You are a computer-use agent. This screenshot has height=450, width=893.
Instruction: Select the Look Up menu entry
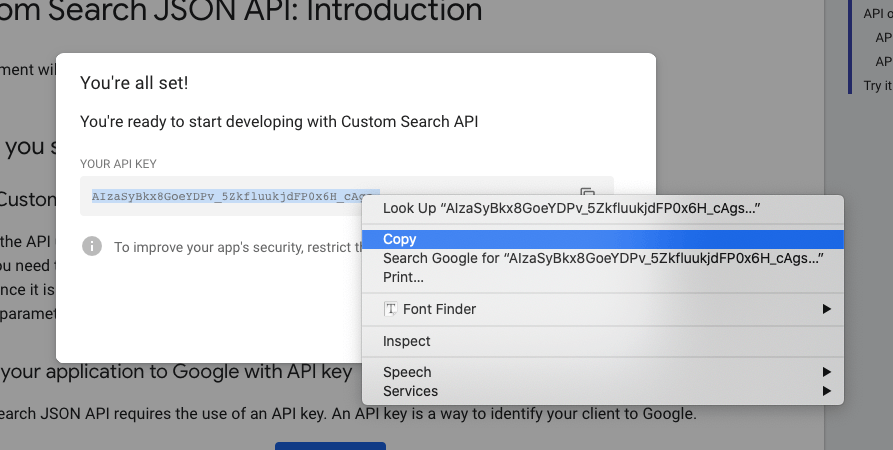tap(603, 208)
